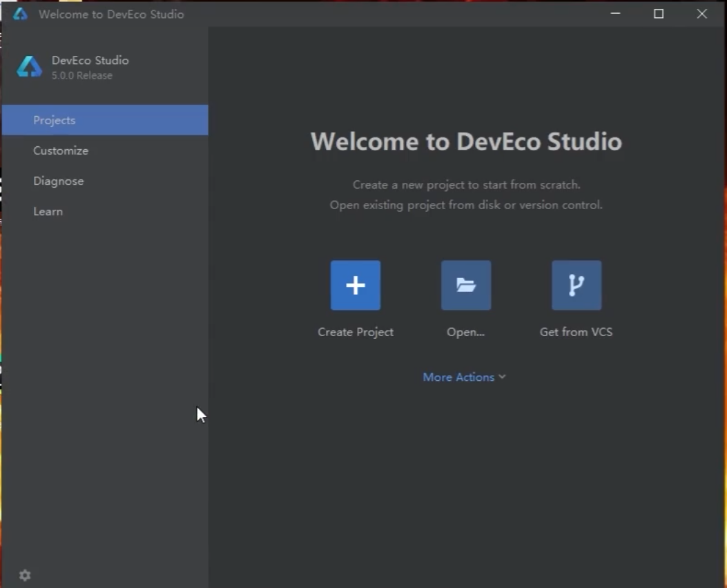Click the Get from VCS branch icon
Screen dimensions: 727x588
point(576,285)
